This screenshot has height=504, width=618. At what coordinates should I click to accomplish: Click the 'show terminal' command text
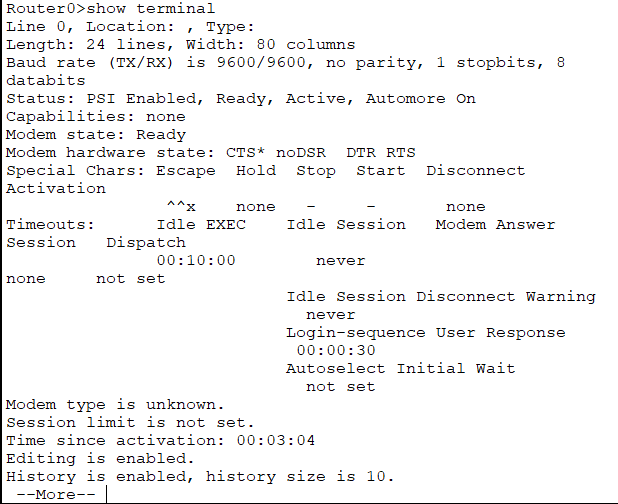tap(151, 9)
